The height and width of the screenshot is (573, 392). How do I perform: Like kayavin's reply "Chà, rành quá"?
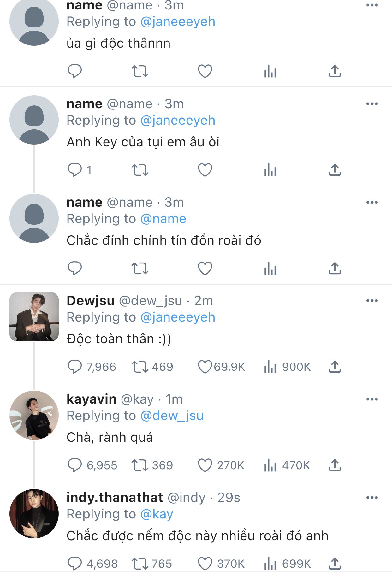coord(205,465)
